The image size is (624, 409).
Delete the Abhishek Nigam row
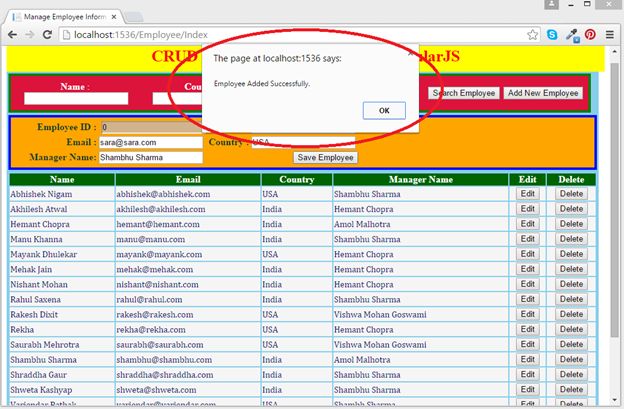(571, 194)
